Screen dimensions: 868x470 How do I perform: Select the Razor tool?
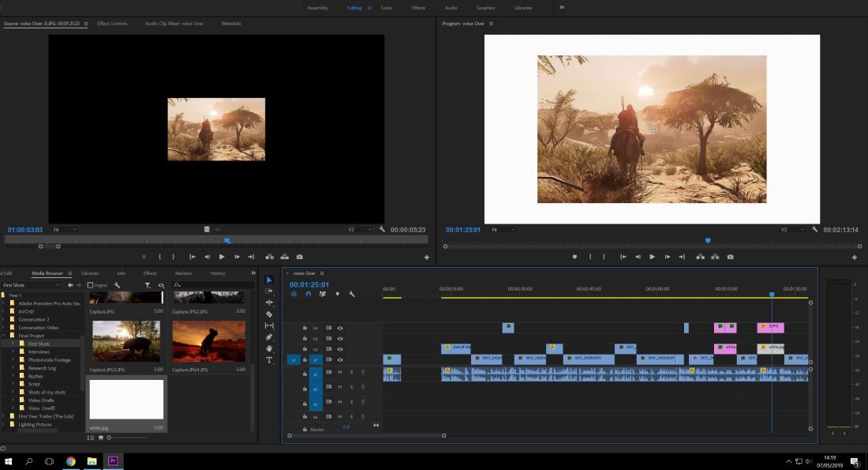pos(269,314)
